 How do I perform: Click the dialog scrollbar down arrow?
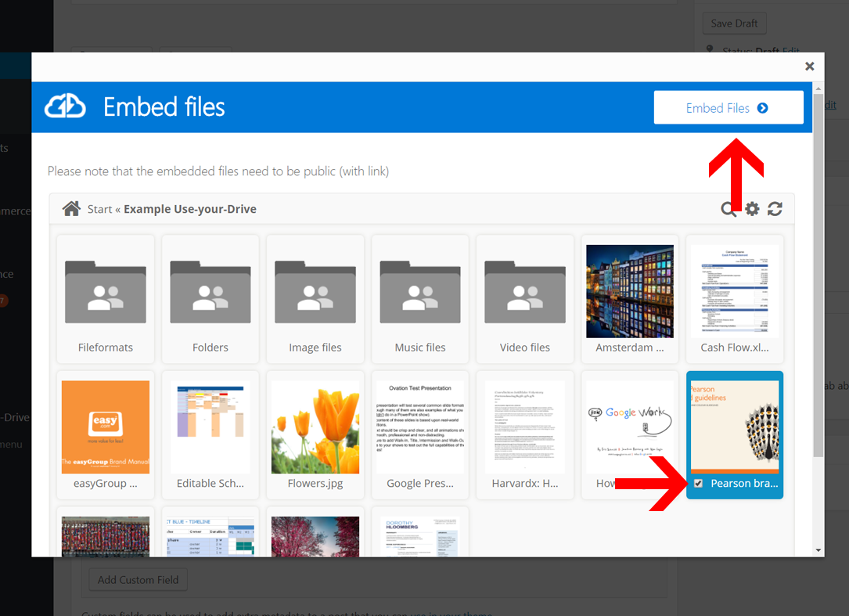pyautogui.click(x=818, y=550)
